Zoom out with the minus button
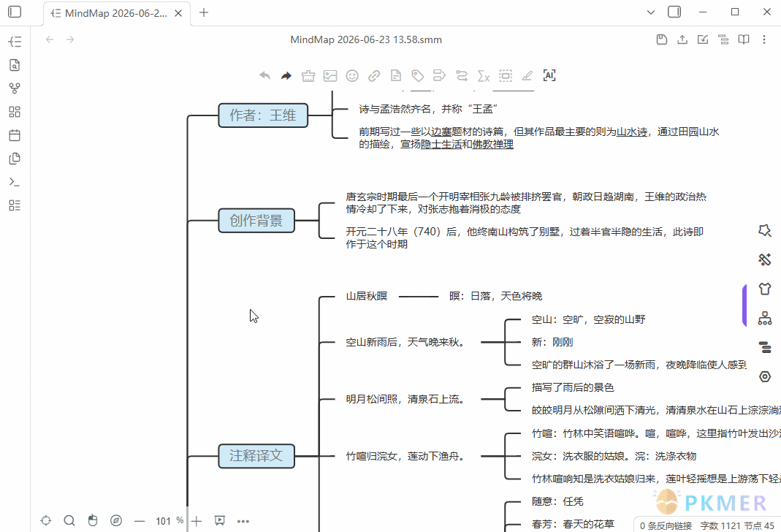This screenshot has height=532, width=781. coord(140,521)
